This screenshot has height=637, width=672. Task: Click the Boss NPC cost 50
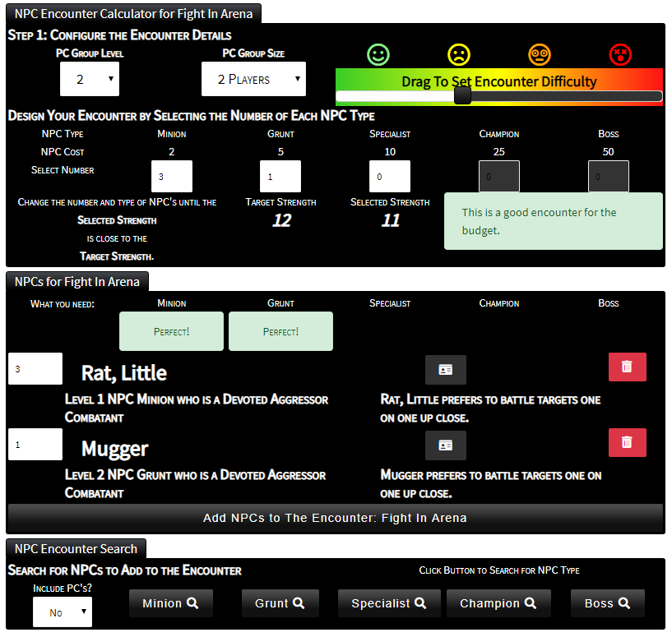(x=608, y=151)
